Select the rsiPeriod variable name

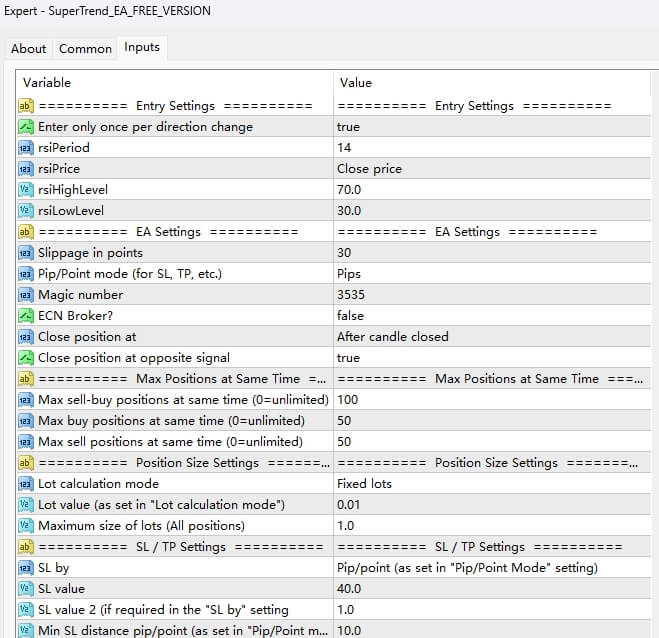(63, 148)
